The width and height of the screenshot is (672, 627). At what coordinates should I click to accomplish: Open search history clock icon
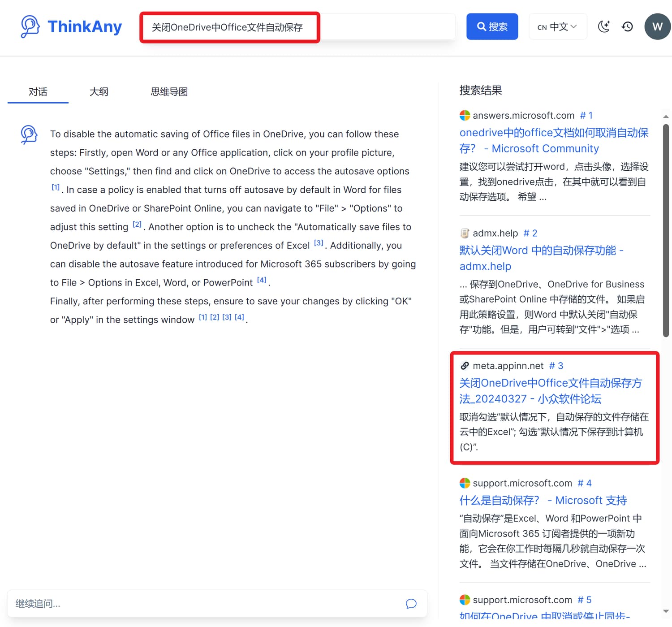pos(627,26)
